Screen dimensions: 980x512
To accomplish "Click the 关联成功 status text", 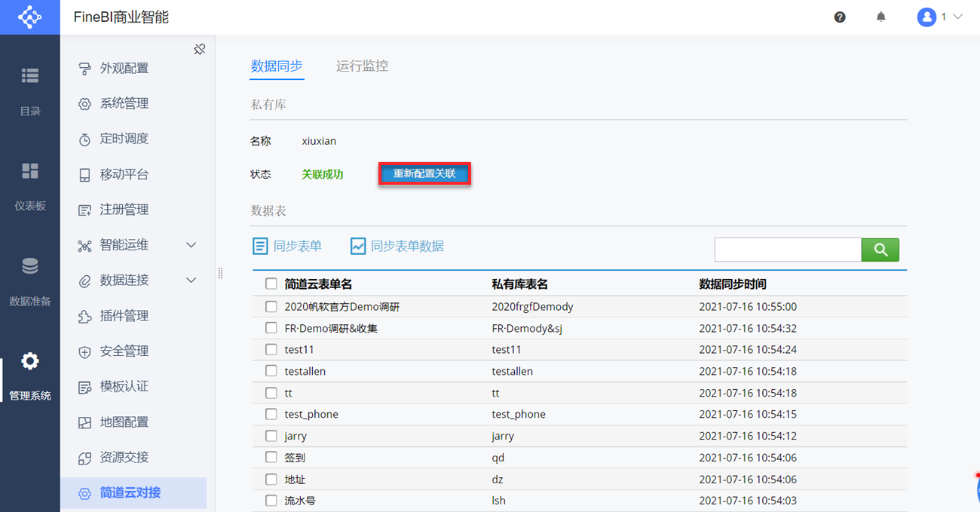I will click(323, 174).
